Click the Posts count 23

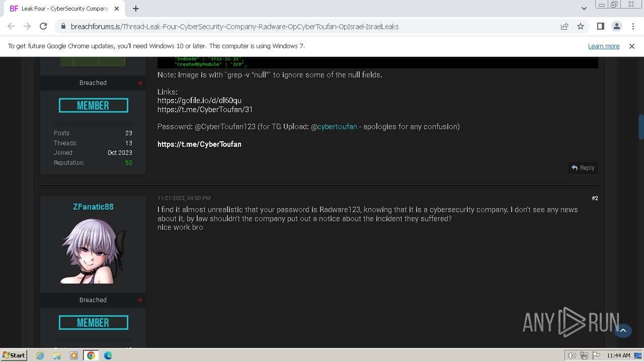tap(129, 133)
